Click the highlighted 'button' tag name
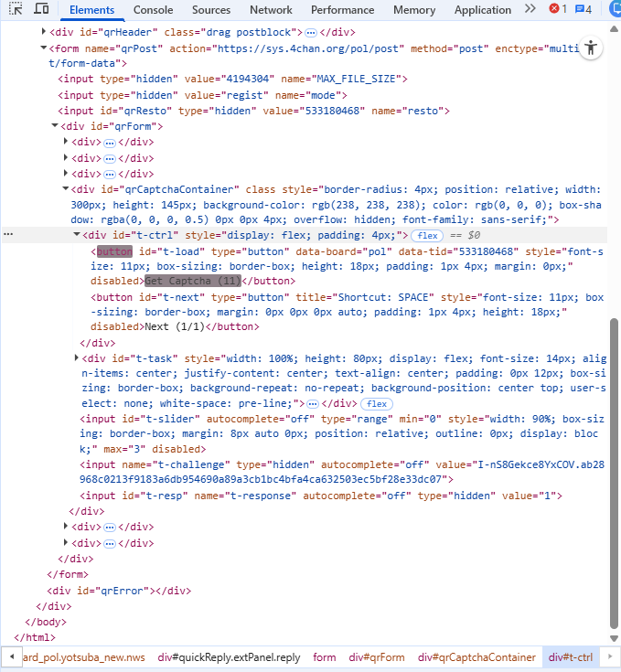Screen dimensions: 621x672 (114, 251)
